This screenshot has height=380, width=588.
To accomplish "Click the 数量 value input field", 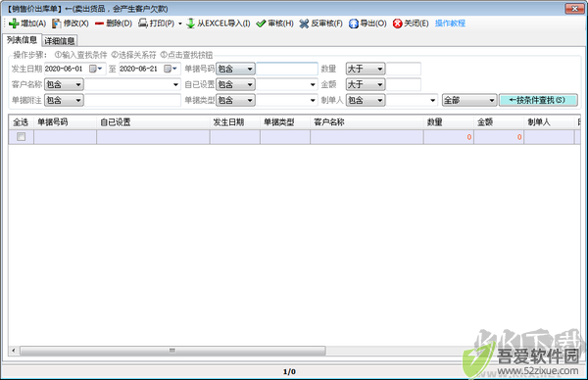I will point(404,69).
